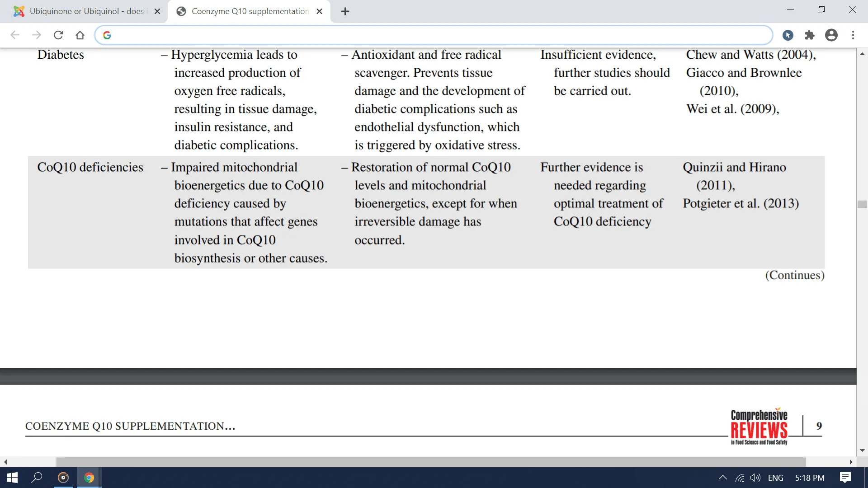Click the Chrome profile icon
Image resolution: width=868 pixels, height=488 pixels.
(x=831, y=34)
